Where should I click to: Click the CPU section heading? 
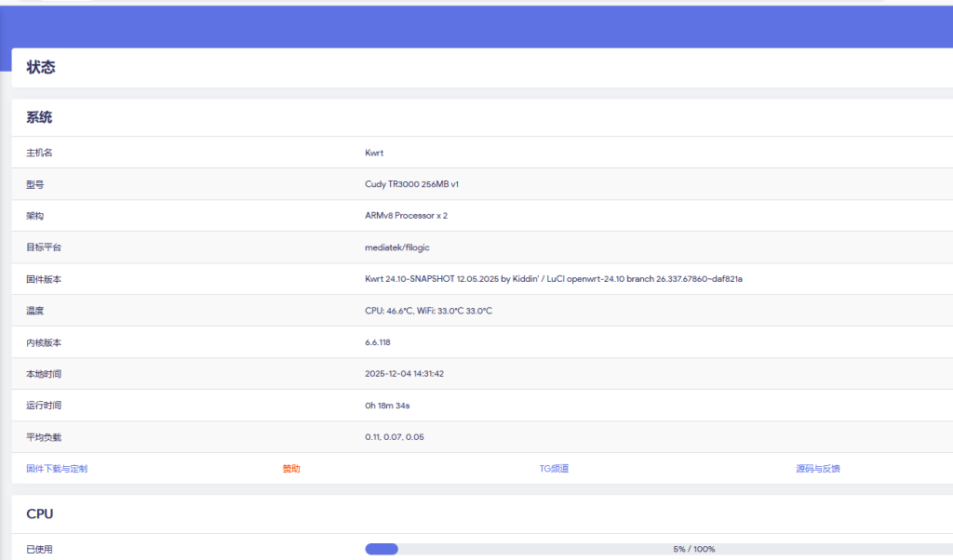pos(40,513)
